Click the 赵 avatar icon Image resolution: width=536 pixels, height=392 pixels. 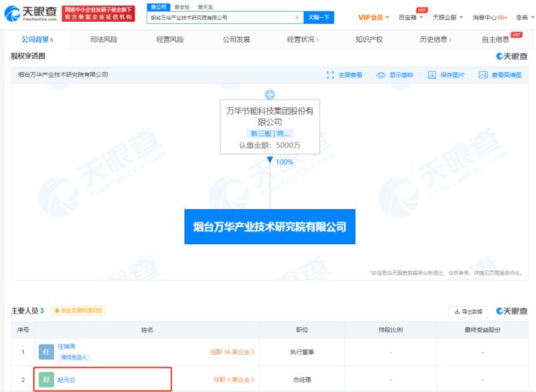pos(46,380)
